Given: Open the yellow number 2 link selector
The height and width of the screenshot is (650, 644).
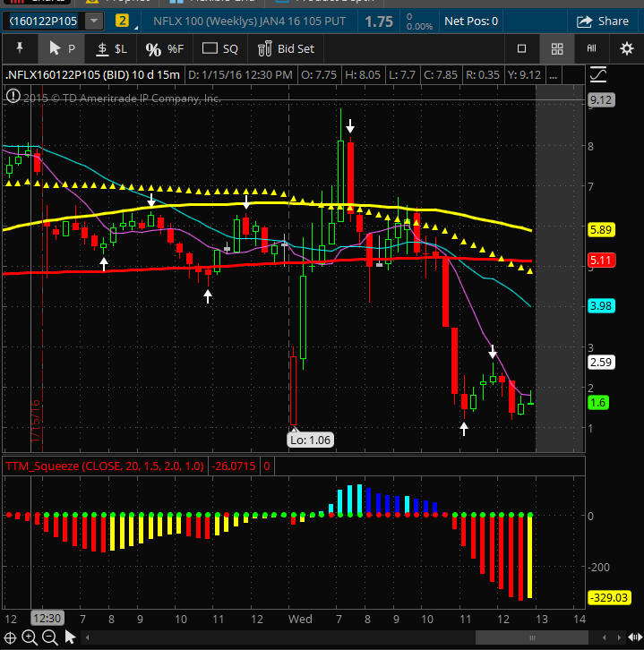Looking at the screenshot, I should point(122,21).
